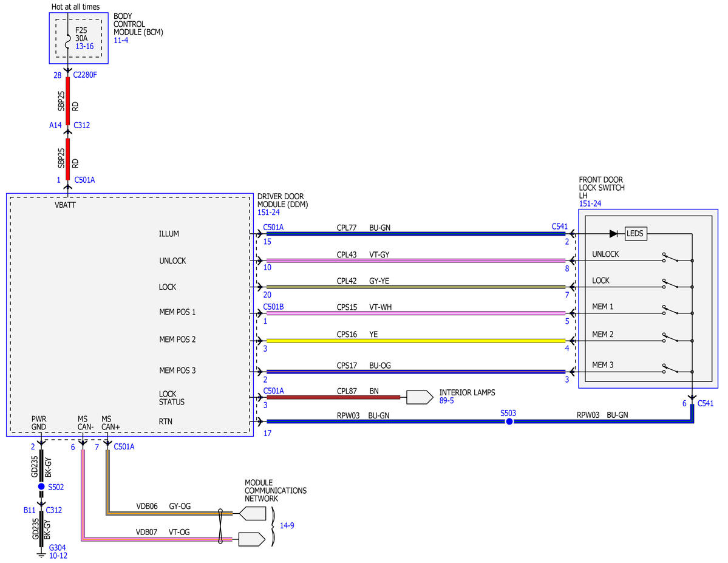Open the 151-24 link under Front Door Lock Switch
The height and width of the screenshot is (563, 728).
(590, 203)
